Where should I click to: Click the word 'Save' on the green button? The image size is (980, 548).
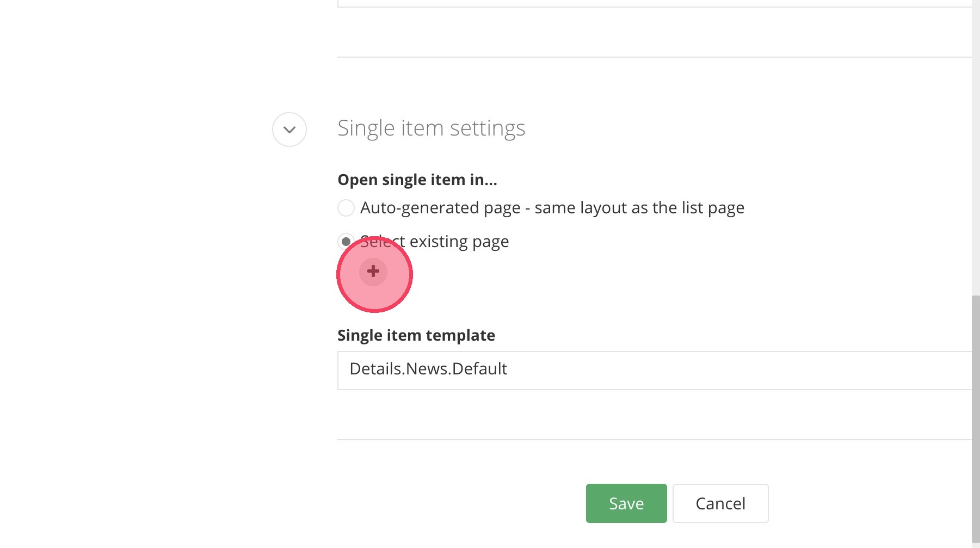626,503
